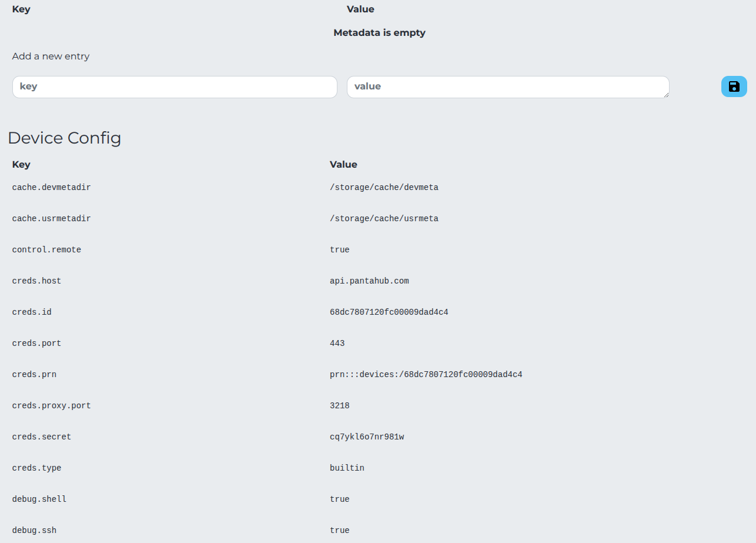Click the floppy disk button beside value field

pyautogui.click(x=734, y=86)
